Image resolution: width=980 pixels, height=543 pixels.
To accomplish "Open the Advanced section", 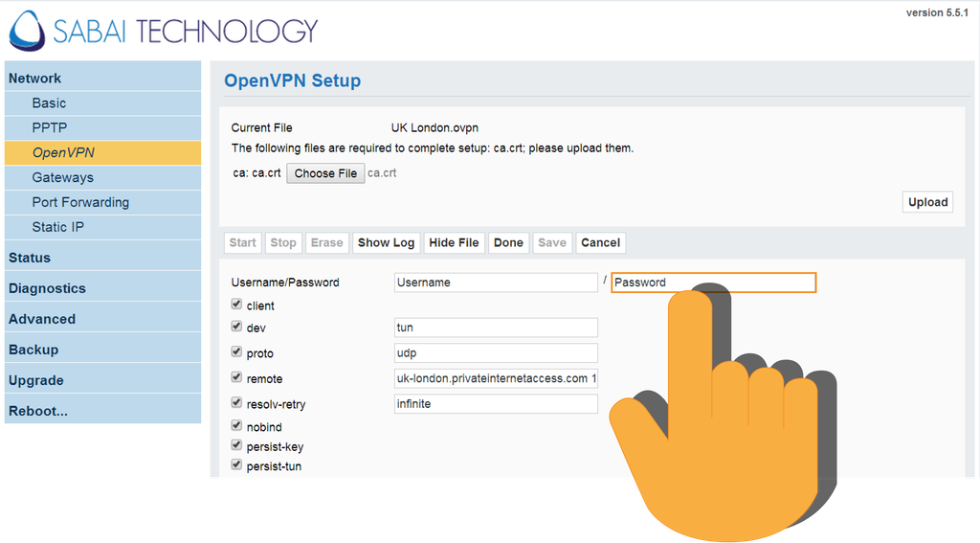I will (x=102, y=319).
